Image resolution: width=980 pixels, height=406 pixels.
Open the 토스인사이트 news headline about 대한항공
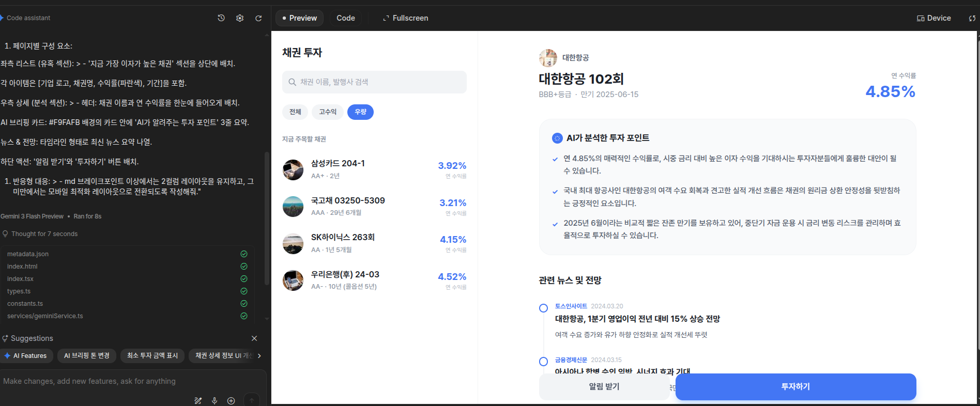point(637,319)
